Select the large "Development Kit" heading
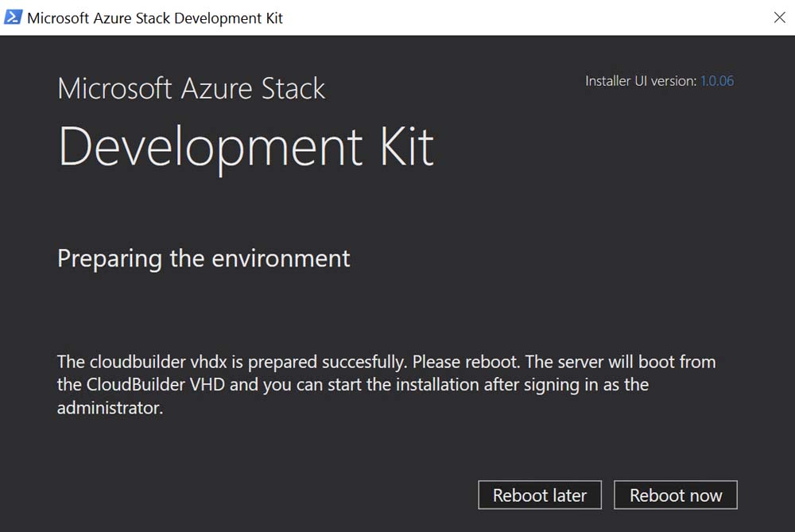 (246, 146)
